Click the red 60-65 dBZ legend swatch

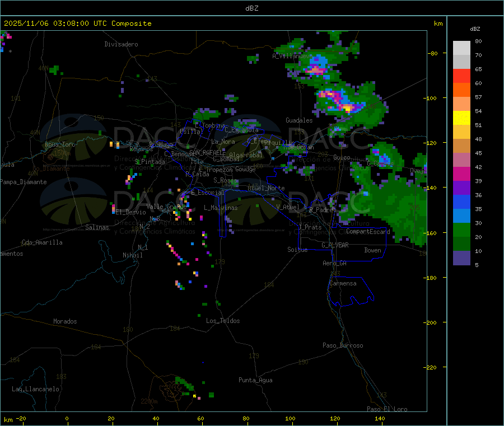(x=461, y=76)
